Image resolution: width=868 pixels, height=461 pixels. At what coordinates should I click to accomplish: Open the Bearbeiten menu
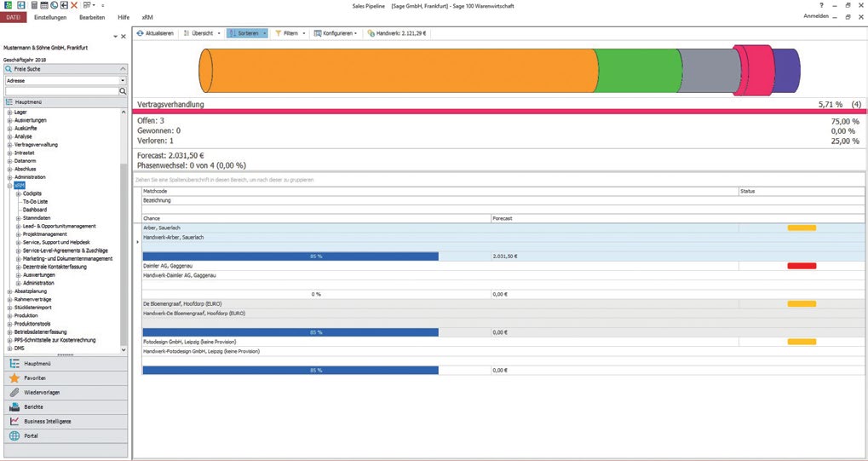92,17
